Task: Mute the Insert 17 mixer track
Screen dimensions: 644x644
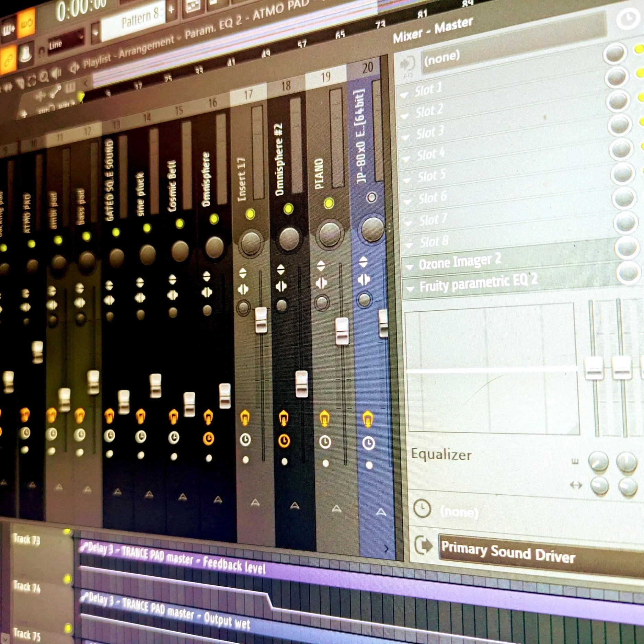Action: (250, 214)
